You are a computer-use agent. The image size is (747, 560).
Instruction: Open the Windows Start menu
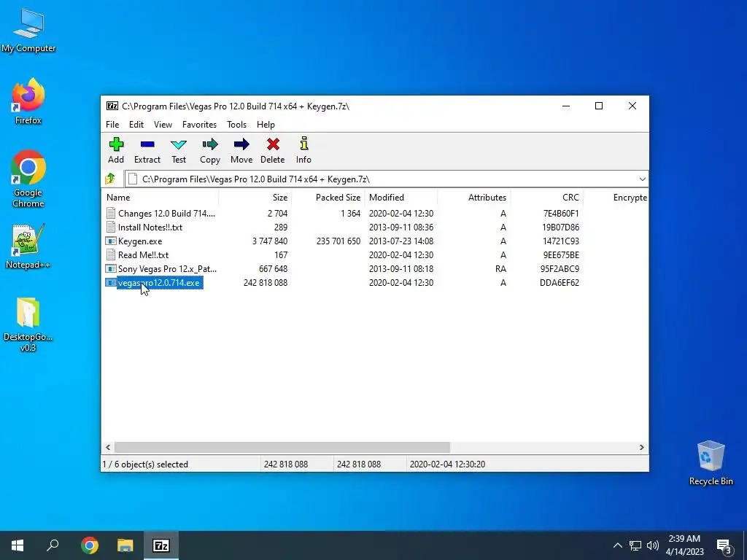pyautogui.click(x=18, y=545)
